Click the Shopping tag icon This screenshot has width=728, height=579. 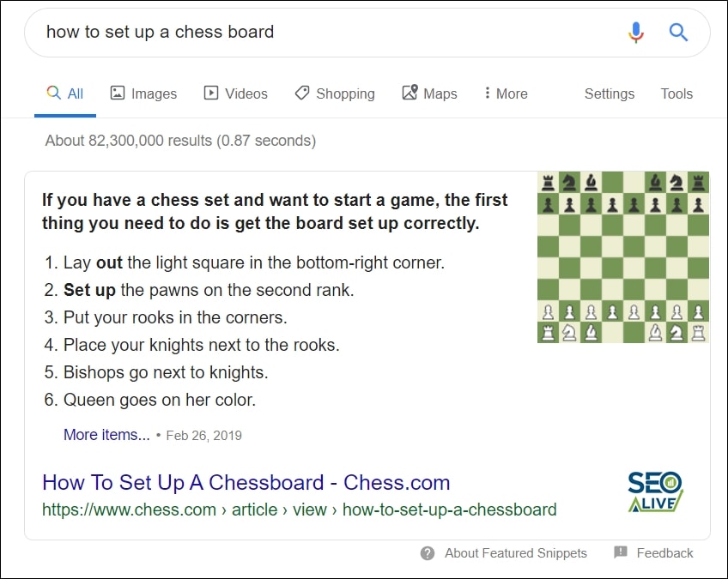[302, 93]
